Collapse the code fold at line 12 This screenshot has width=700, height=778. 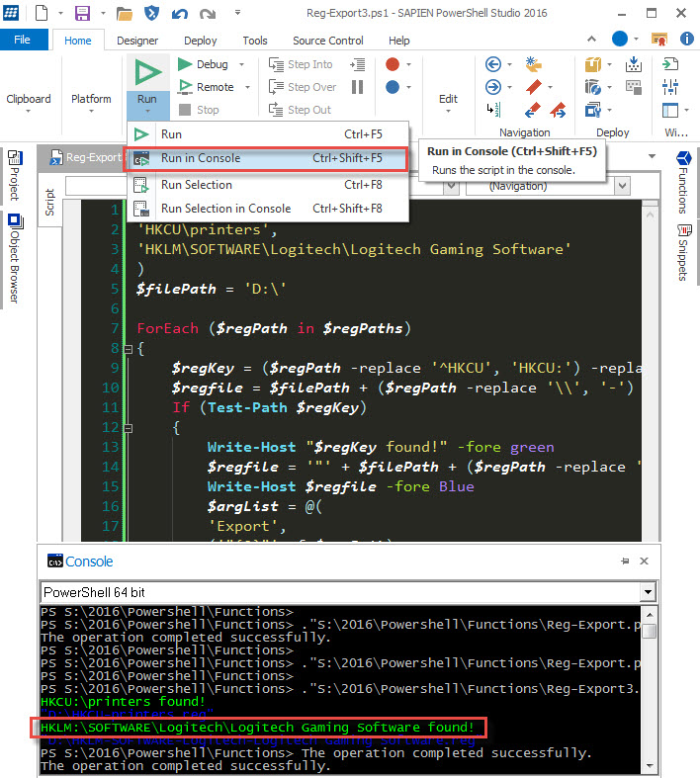coord(128,428)
